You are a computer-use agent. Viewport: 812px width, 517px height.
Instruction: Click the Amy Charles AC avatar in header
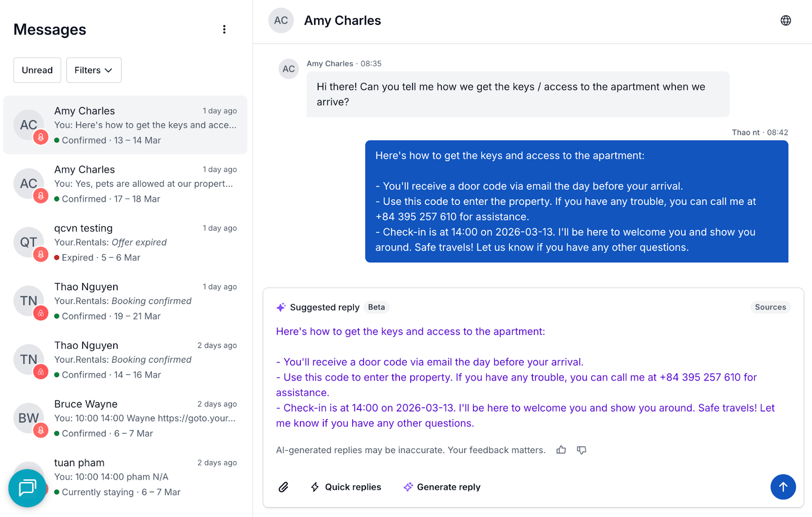[x=281, y=21]
